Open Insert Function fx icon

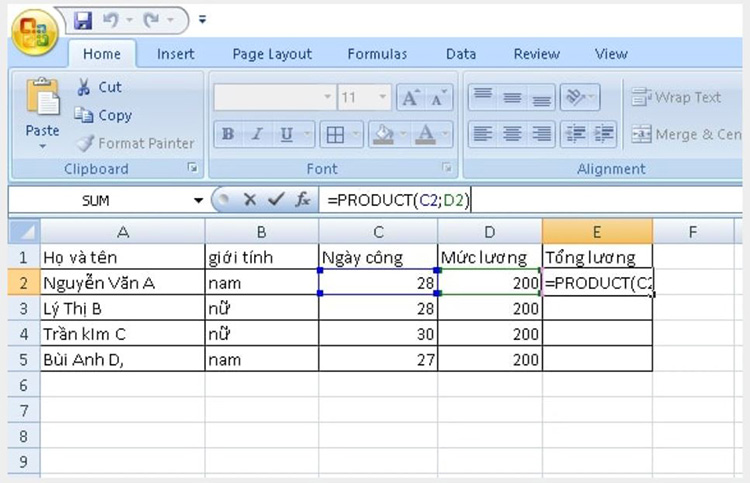(x=302, y=199)
